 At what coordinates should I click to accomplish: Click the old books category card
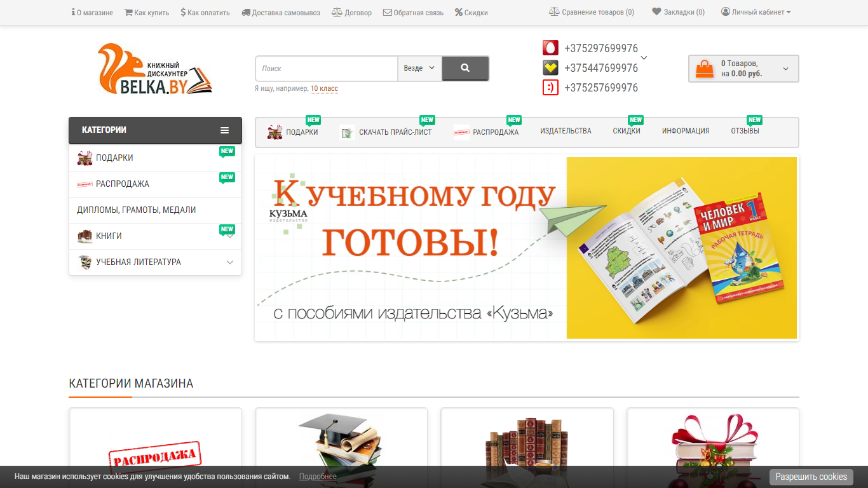(x=527, y=448)
